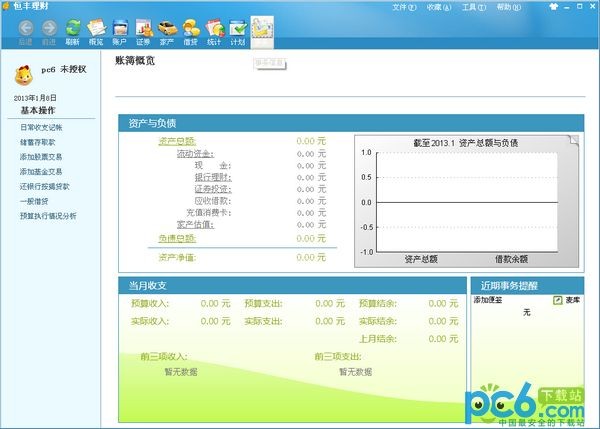
Task: Click the page-curl corner of the chart
Action: coord(574,140)
